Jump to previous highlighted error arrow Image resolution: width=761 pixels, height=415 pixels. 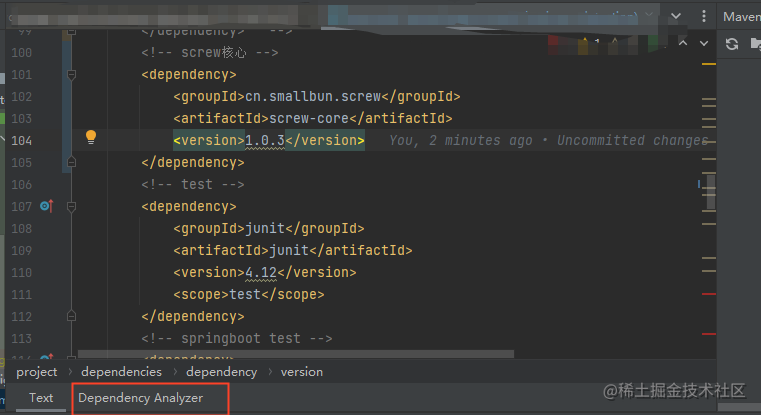pyautogui.click(x=681, y=44)
